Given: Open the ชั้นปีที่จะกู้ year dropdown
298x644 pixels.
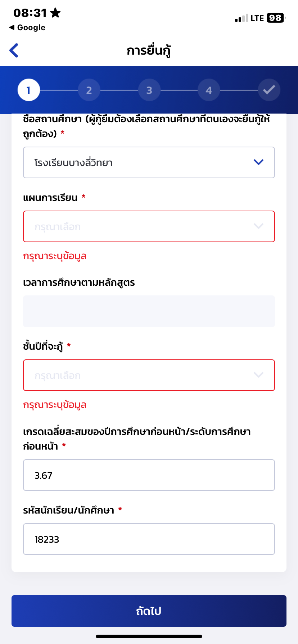Looking at the screenshot, I should [x=149, y=375].
